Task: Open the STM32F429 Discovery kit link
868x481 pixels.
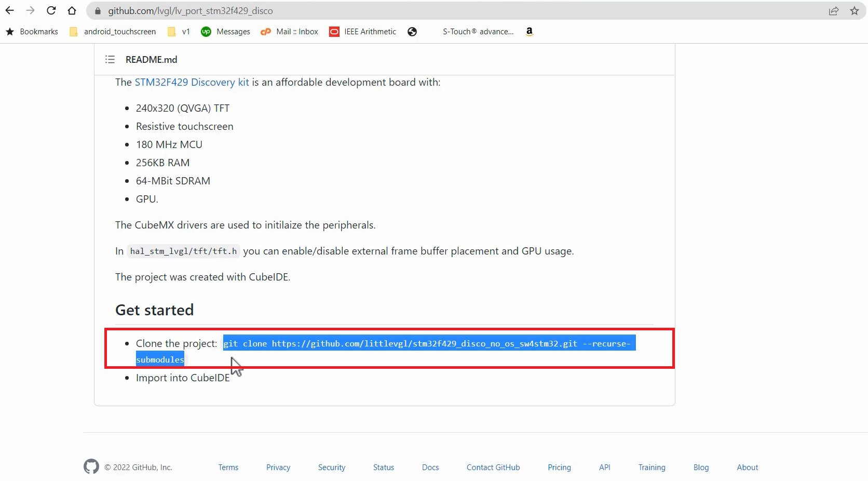Action: pyautogui.click(x=192, y=82)
